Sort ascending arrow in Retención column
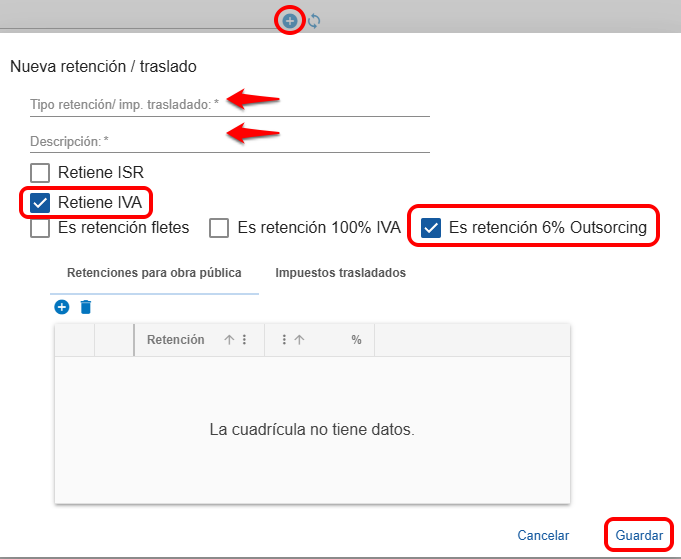This screenshot has width=681, height=559. tap(229, 340)
